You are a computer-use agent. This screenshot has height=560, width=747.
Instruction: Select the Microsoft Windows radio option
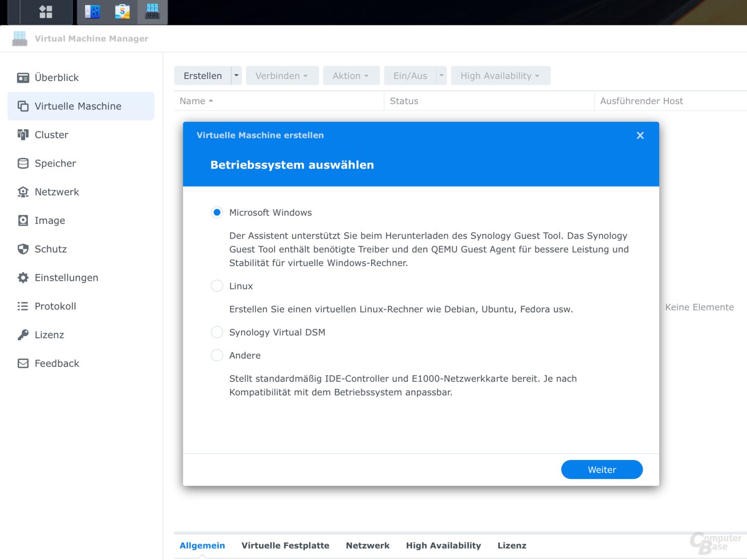(217, 213)
